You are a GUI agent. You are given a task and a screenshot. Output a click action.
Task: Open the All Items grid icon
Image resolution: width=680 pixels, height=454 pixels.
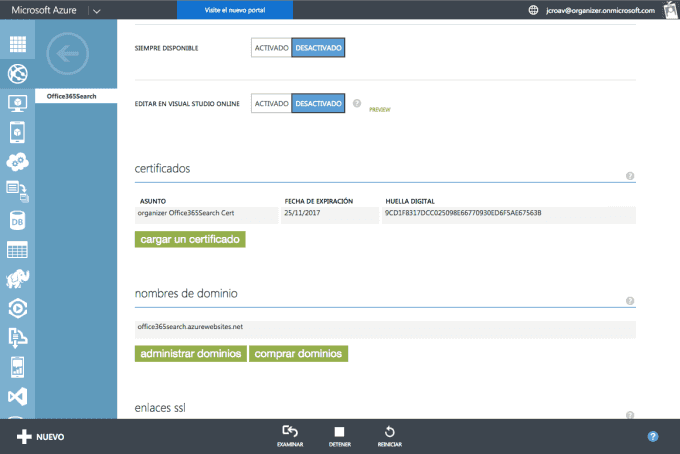coord(18,44)
